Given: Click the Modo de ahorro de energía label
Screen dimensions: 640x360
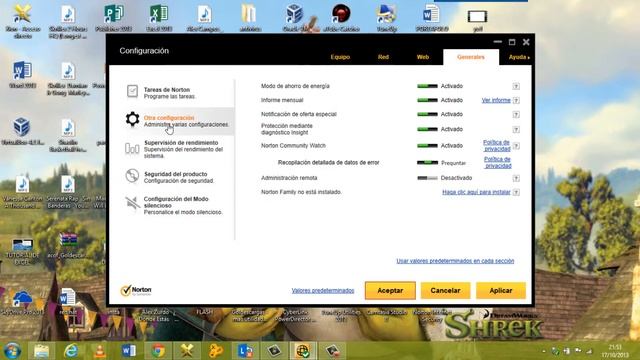Looking at the screenshot, I should point(295,86).
